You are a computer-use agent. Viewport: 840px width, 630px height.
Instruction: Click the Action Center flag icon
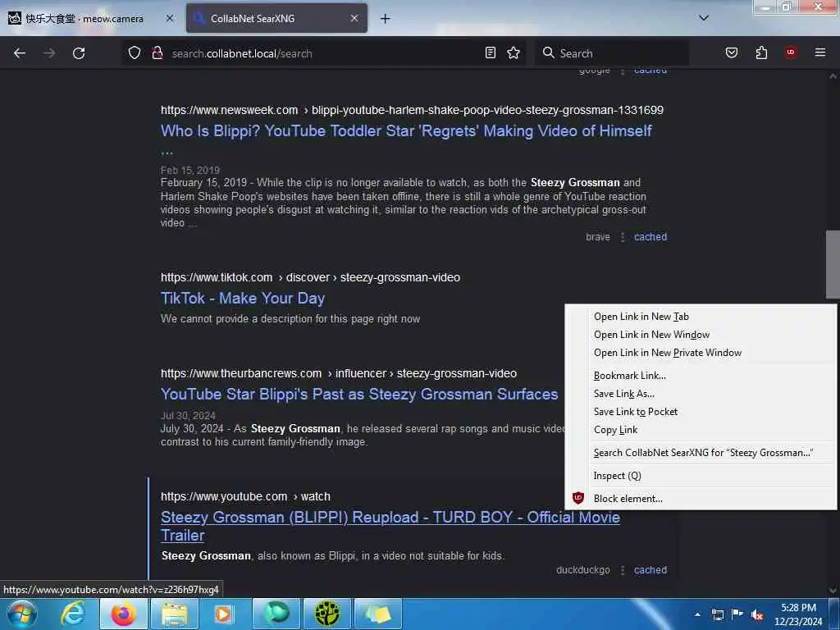(x=737, y=614)
